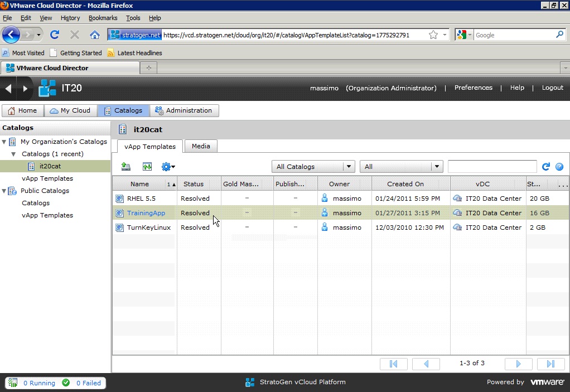The image size is (570, 392).
Task: Go to the previous page of results
Action: point(426,364)
